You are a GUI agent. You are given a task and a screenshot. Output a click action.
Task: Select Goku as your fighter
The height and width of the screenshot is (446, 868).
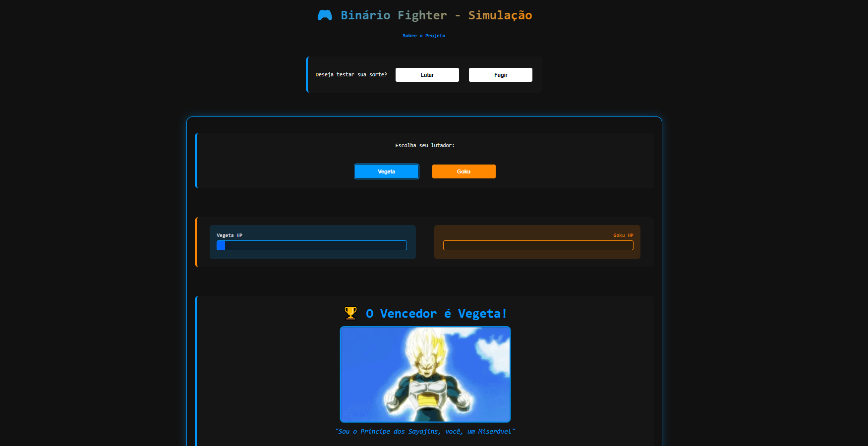(x=463, y=171)
